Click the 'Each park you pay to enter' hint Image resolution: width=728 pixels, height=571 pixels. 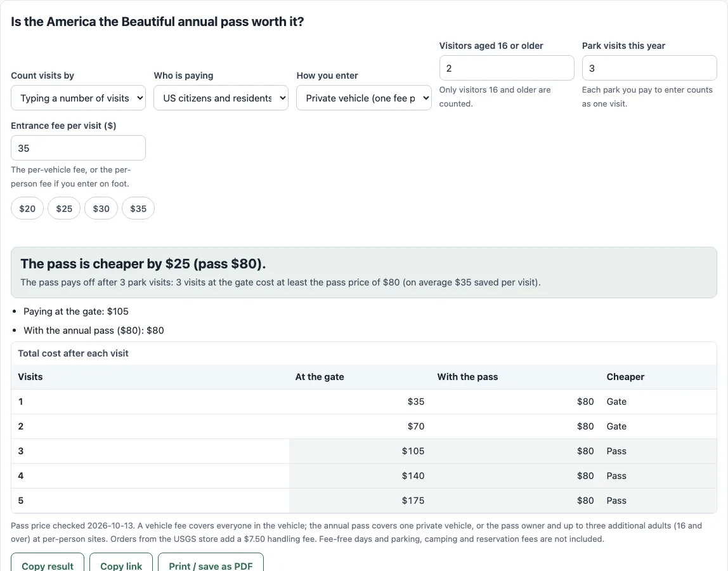pos(647,96)
